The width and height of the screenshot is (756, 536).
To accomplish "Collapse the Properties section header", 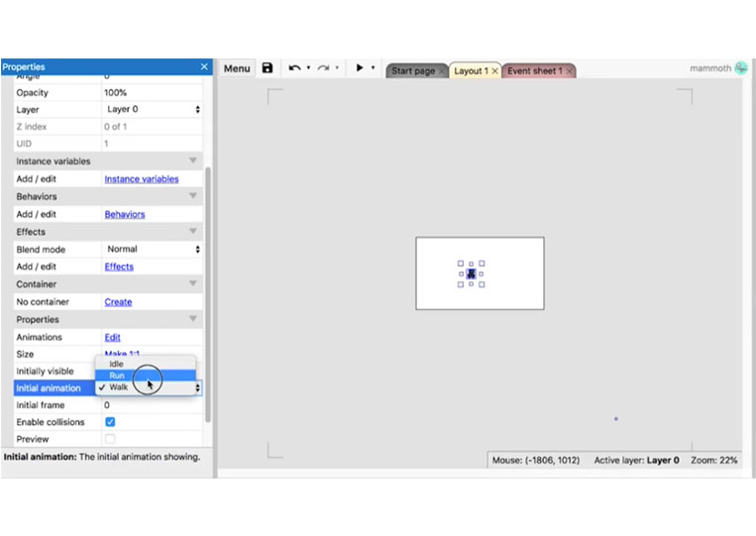I will coord(193,319).
